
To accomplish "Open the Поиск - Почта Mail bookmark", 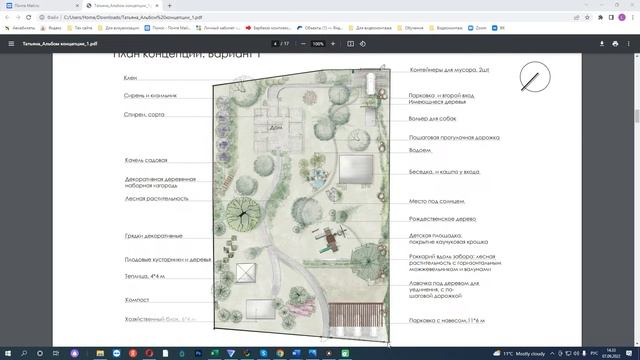I will (167, 28).
